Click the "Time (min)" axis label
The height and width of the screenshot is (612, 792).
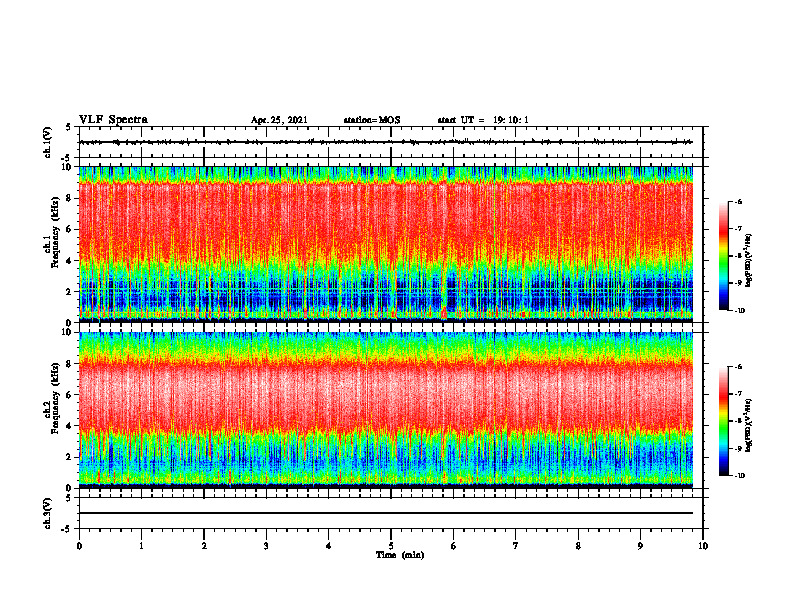click(x=400, y=555)
